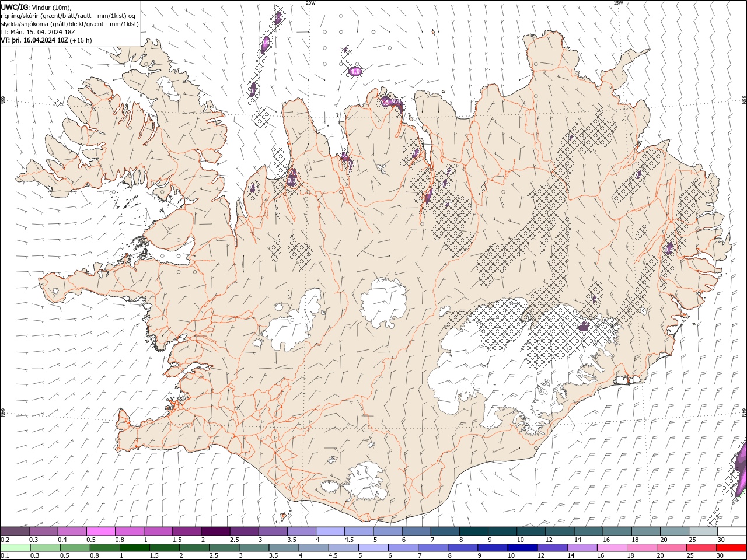Click the 'UWC/IG' title text
Image resolution: width=747 pixels, height=560 pixels.
14,7
